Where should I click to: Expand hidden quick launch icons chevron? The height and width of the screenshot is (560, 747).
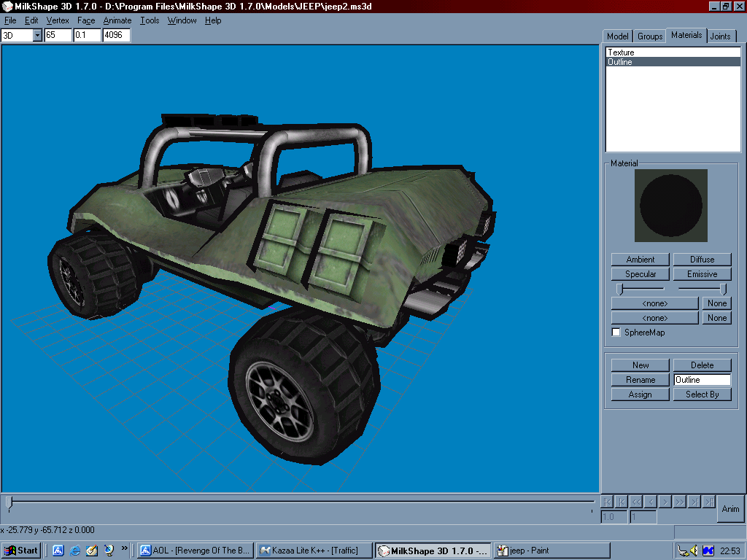tap(125, 548)
